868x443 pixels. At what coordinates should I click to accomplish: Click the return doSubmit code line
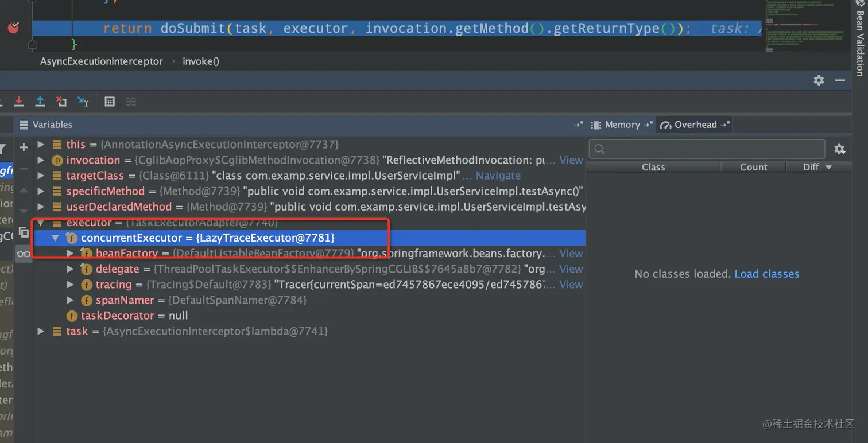point(397,28)
